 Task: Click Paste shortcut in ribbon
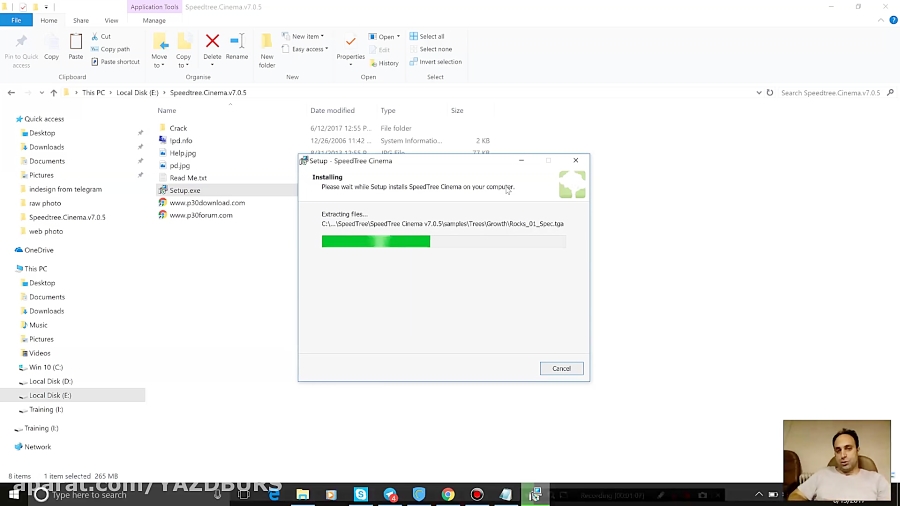[115, 62]
